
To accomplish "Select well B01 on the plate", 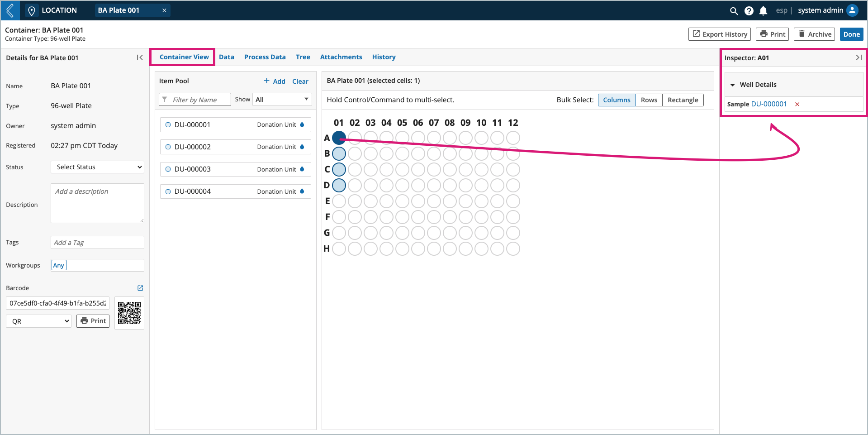I will click(x=339, y=153).
